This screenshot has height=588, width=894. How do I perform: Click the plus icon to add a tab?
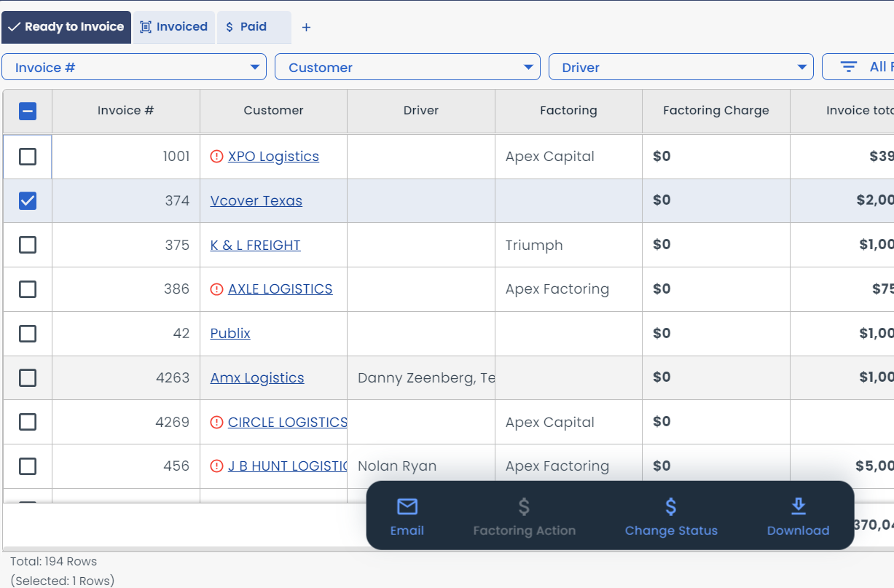pos(306,27)
